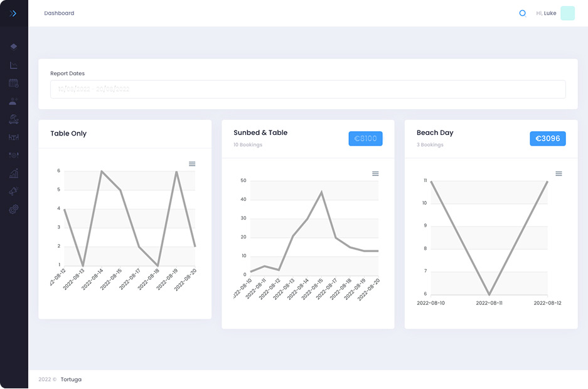Open Table Only chart hamburger menu

(192, 164)
